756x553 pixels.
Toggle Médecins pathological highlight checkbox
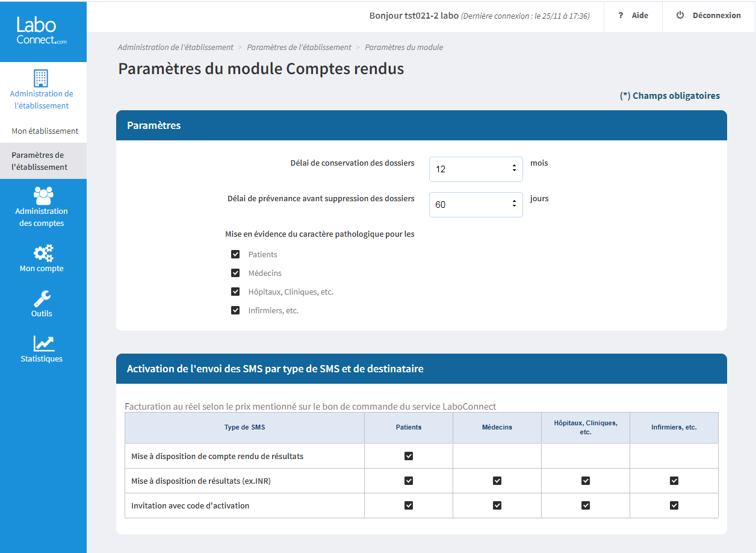pos(235,273)
